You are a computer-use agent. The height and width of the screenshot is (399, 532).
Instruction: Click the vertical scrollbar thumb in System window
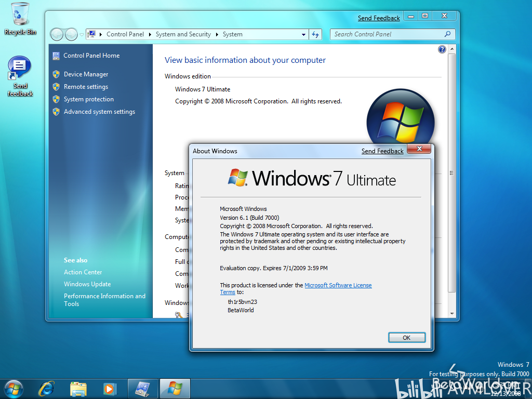[x=451, y=172]
